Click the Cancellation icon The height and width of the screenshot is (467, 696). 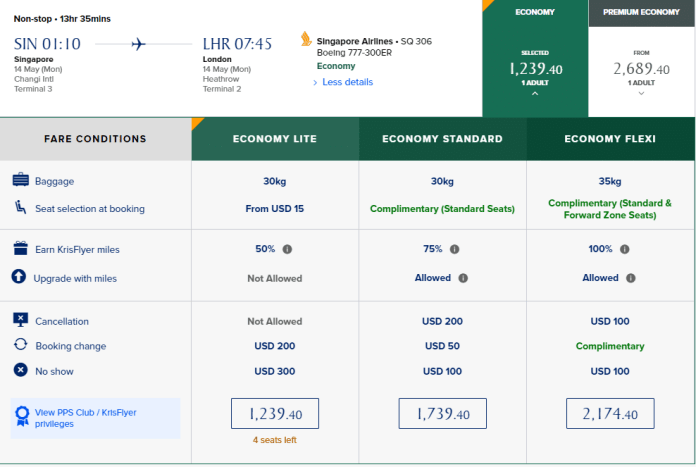(20, 320)
